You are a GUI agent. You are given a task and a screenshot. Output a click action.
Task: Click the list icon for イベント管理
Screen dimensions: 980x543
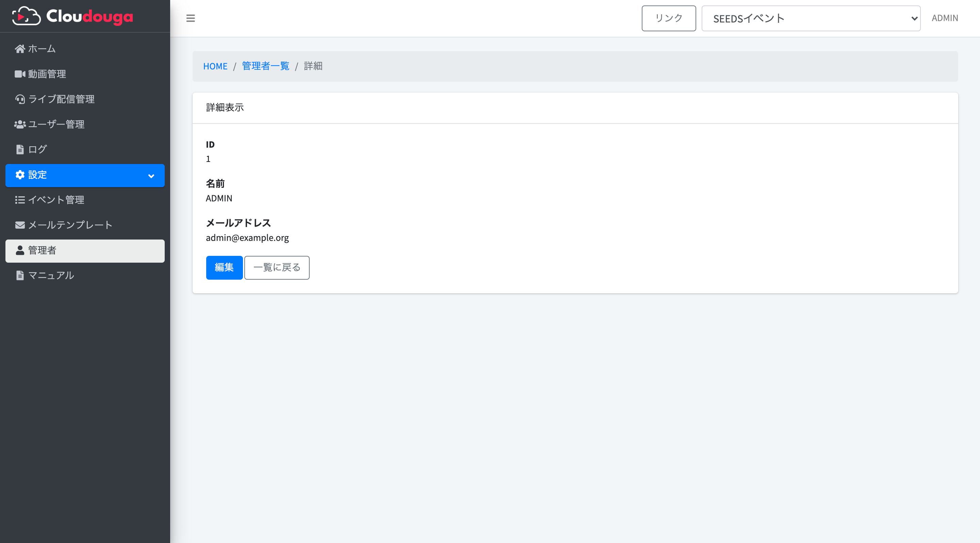point(20,200)
